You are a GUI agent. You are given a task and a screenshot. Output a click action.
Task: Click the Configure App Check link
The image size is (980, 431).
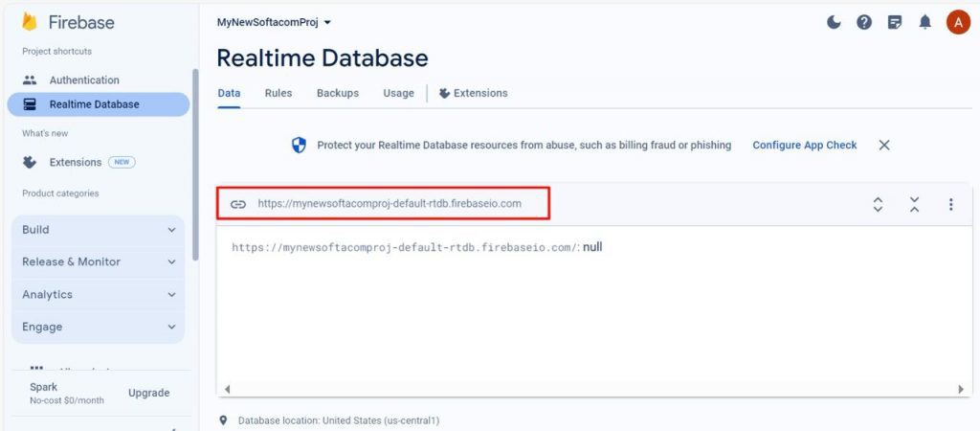tap(804, 146)
